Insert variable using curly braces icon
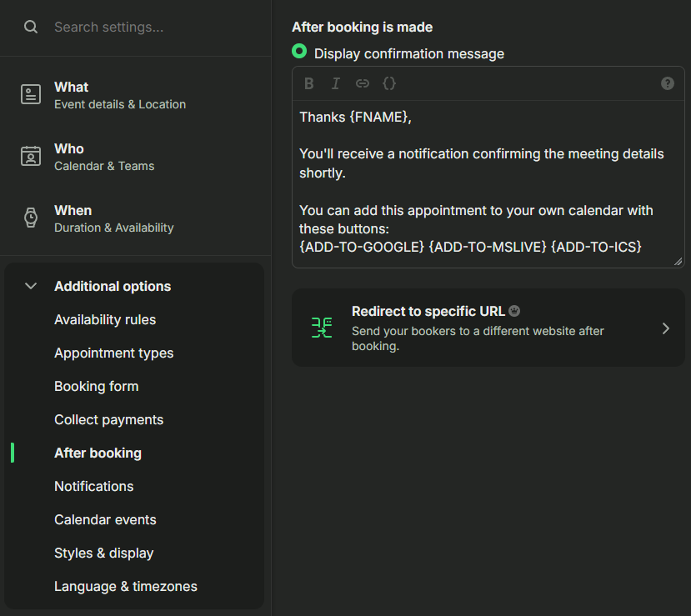691x616 pixels. coord(389,83)
